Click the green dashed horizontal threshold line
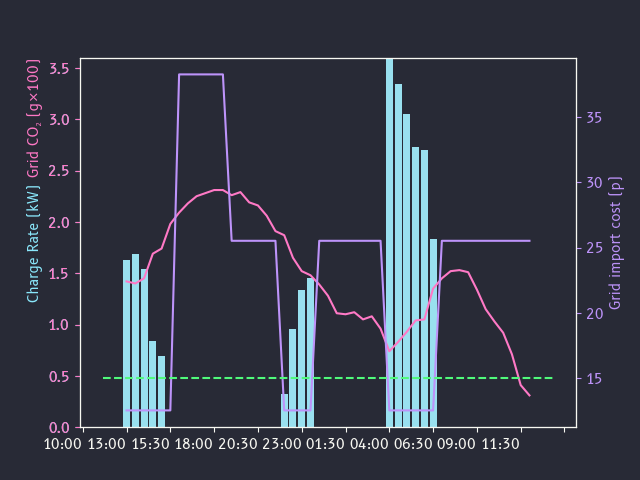 click(x=330, y=378)
